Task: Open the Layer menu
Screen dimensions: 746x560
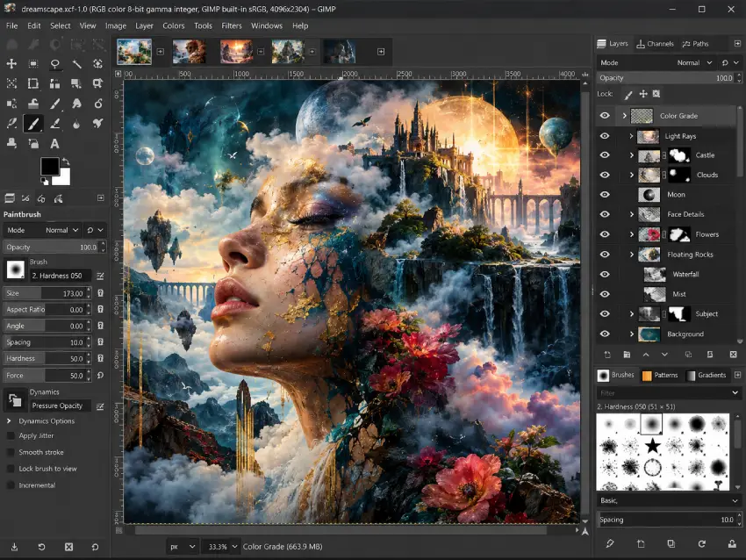Action: (144, 25)
